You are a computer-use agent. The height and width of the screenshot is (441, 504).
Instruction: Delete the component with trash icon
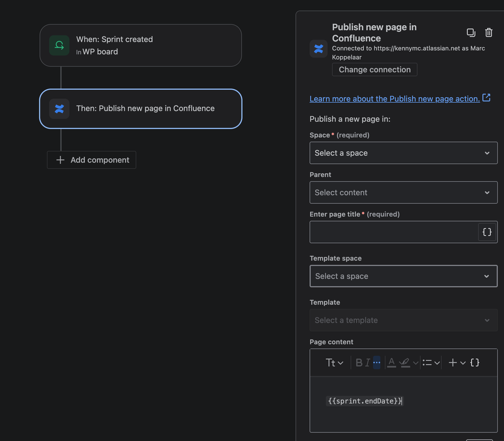coord(488,33)
